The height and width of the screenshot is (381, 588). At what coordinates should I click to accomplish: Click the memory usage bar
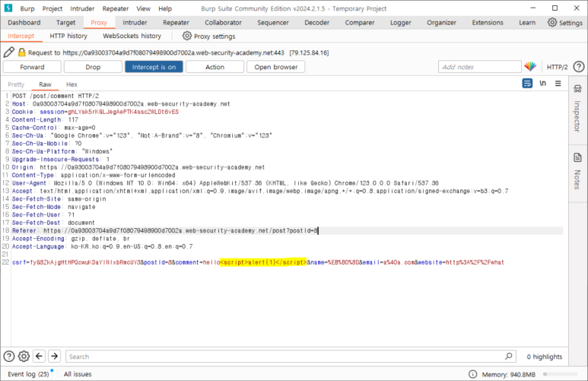[x=561, y=374]
